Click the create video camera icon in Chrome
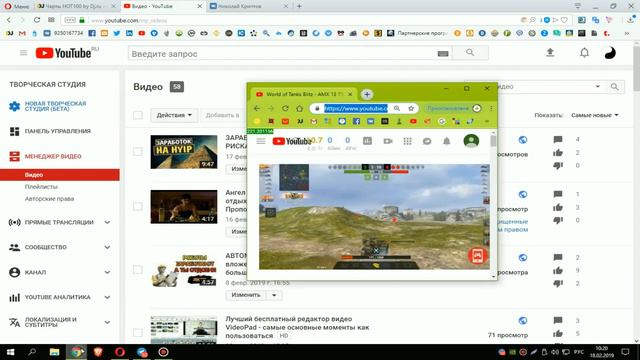 click(388, 141)
